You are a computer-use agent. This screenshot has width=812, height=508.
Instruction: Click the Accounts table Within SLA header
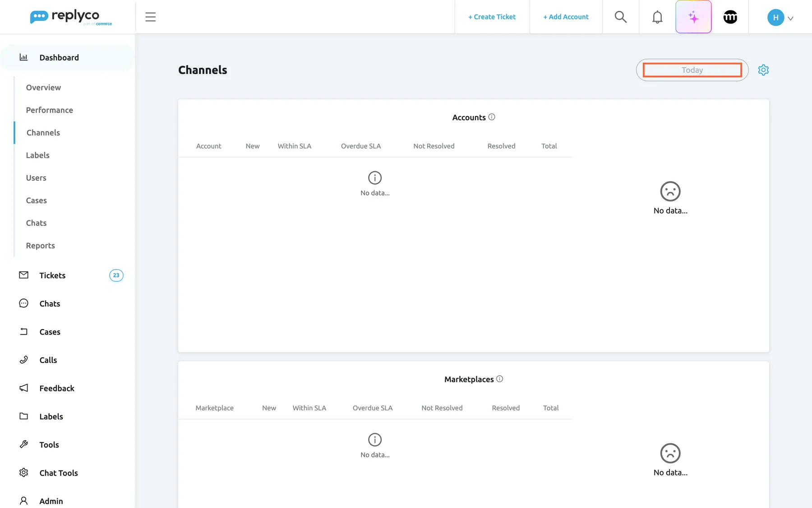click(295, 146)
